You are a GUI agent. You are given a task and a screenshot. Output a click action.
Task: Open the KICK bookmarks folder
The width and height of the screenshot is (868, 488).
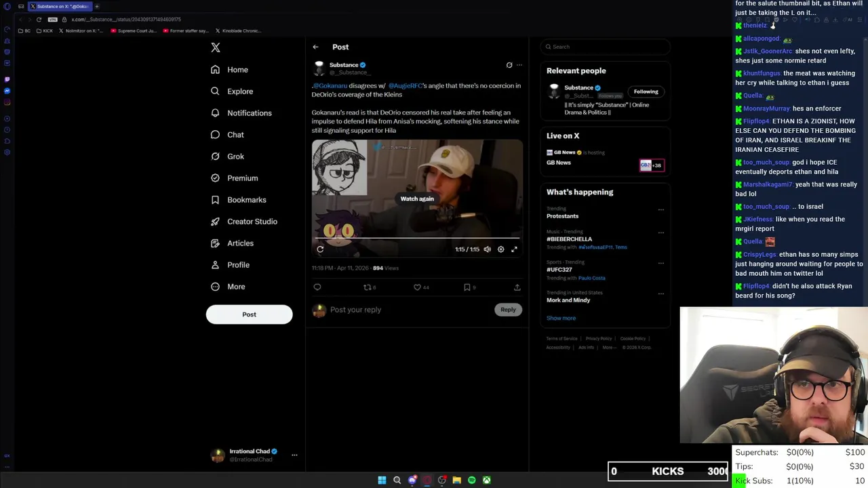[x=45, y=30]
